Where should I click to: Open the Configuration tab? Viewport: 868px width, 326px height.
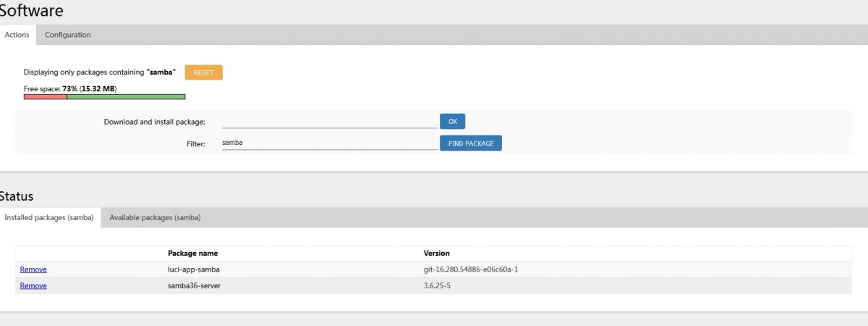[x=68, y=35]
